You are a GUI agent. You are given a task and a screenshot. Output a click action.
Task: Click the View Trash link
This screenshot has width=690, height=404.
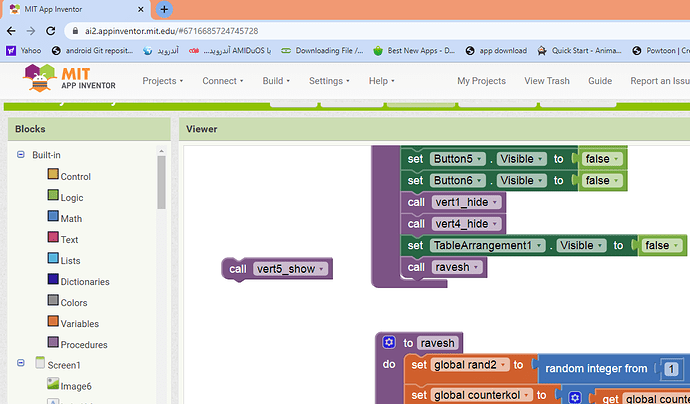(546, 81)
